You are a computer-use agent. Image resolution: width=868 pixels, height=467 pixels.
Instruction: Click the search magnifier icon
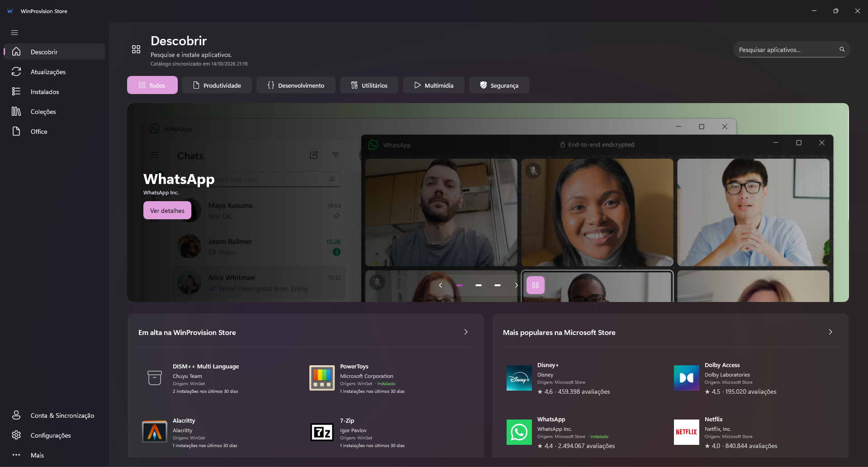pyautogui.click(x=842, y=50)
